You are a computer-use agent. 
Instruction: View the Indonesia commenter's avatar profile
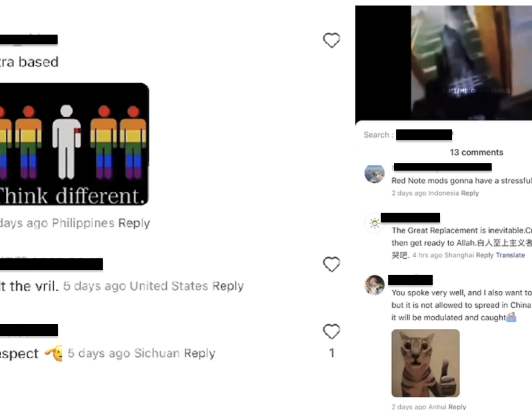[x=375, y=173]
